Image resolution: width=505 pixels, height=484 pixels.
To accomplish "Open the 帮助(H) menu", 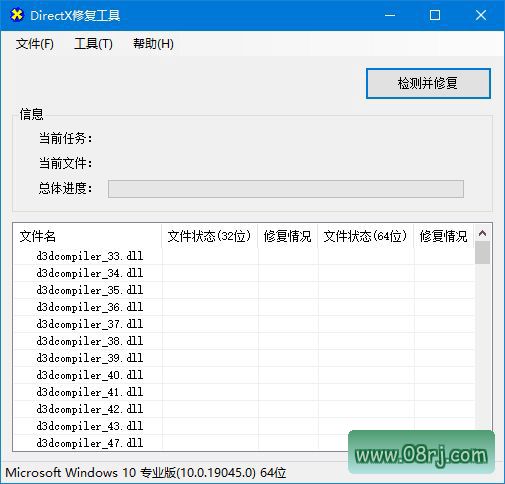I will click(153, 44).
